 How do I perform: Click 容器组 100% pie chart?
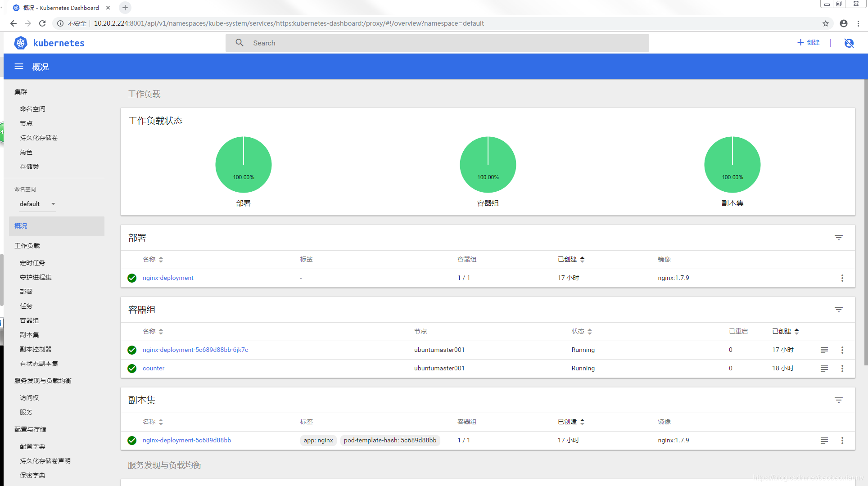[x=488, y=165]
